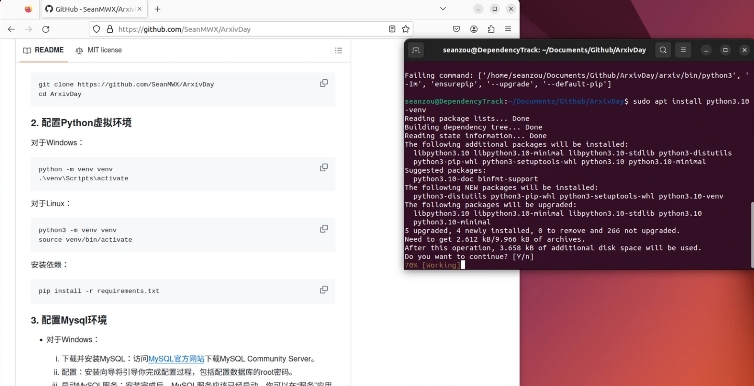Maximize the terminal window
The image size is (754, 386).
tap(725, 50)
